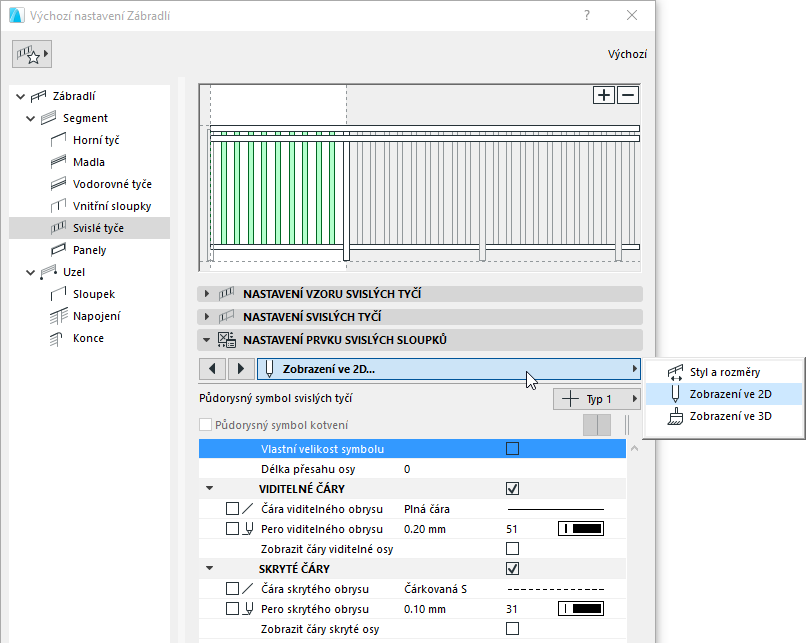Click the left arrow in the settings pager

click(x=212, y=369)
